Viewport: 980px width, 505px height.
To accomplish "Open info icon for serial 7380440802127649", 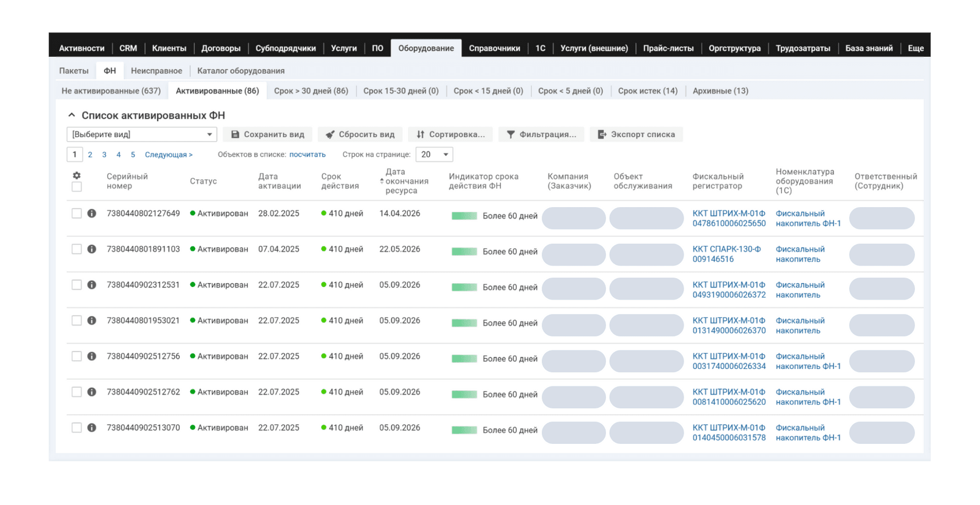I will point(92,213).
